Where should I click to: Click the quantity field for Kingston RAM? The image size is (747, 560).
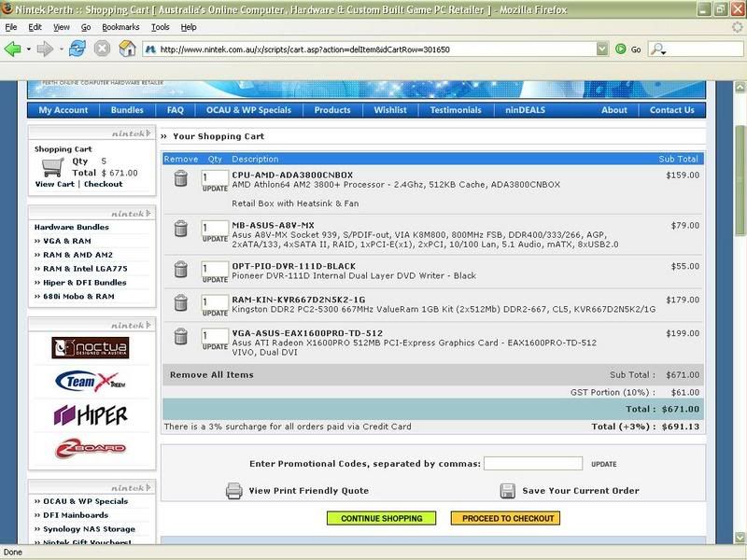pos(215,301)
